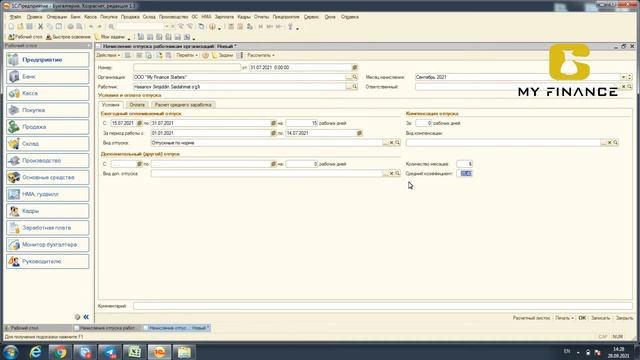640x360 pixels.
Task: Open the Продажа section in sidebar
Action: pyautogui.click(x=48, y=127)
